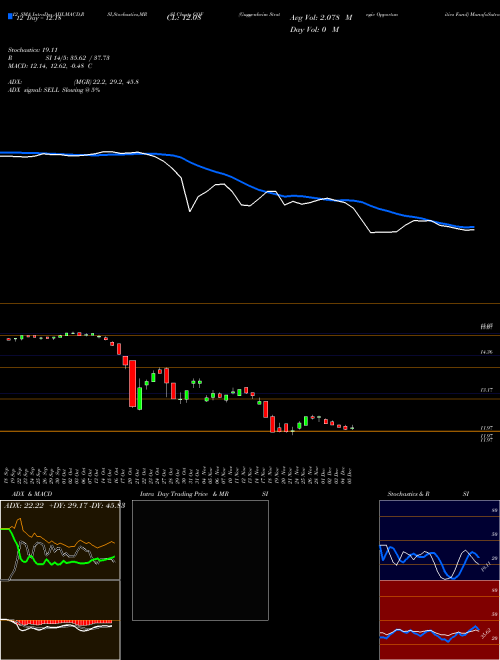Open the empty intraday trading price panel
This screenshot has height=660, width=500.
click(x=200, y=560)
